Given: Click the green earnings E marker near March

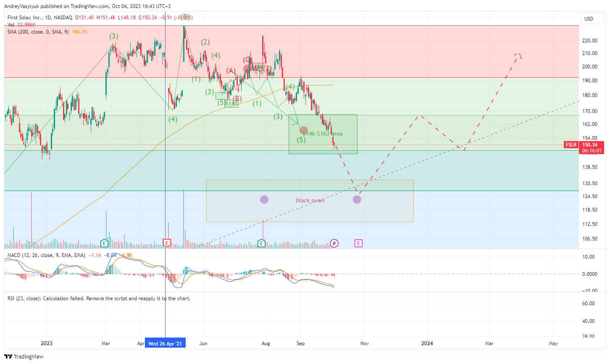Looking at the screenshot, I should click(104, 243).
